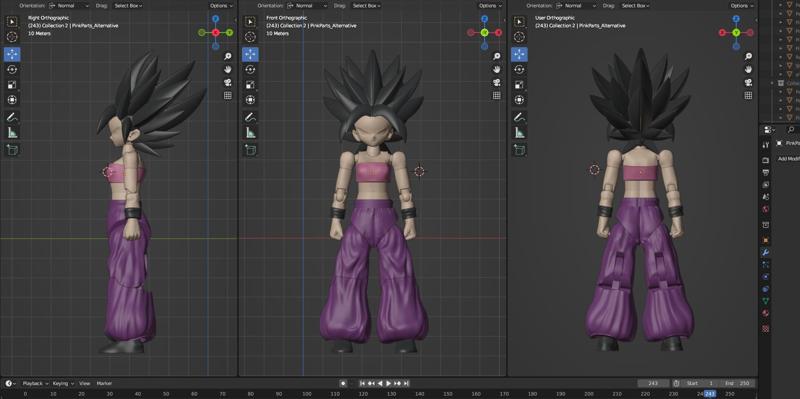
Task: Select the Cursor tool in Right Orthographic viewport
Action: tap(12, 36)
